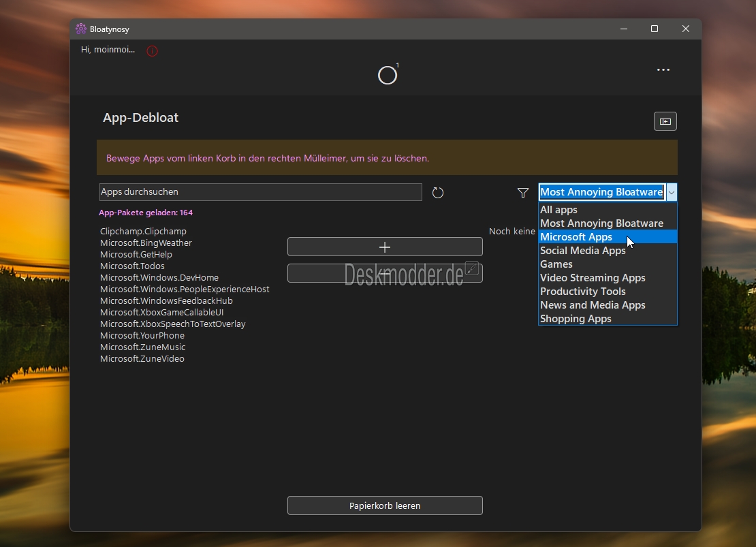The height and width of the screenshot is (547, 756).
Task: Click the filter funnel icon
Action: click(523, 193)
